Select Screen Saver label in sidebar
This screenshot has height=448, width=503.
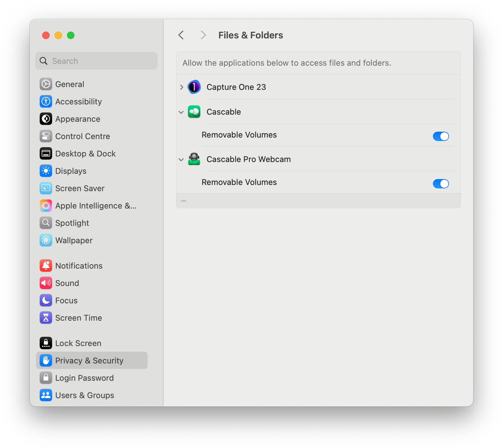click(x=80, y=188)
